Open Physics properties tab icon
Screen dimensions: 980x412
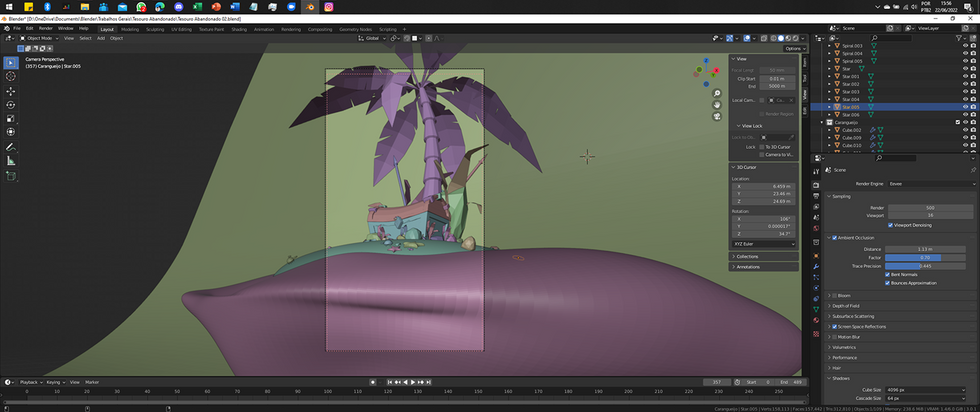(x=816, y=288)
